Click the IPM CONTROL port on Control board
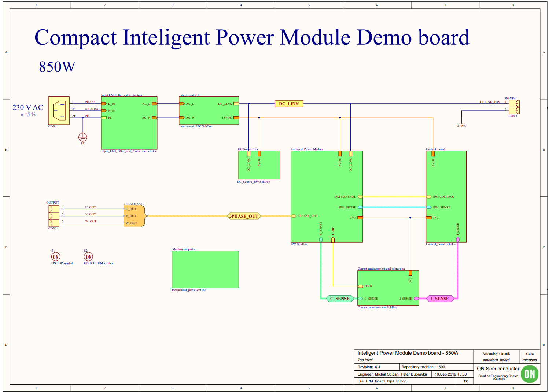549x392 pixels. pyautogui.click(x=429, y=197)
